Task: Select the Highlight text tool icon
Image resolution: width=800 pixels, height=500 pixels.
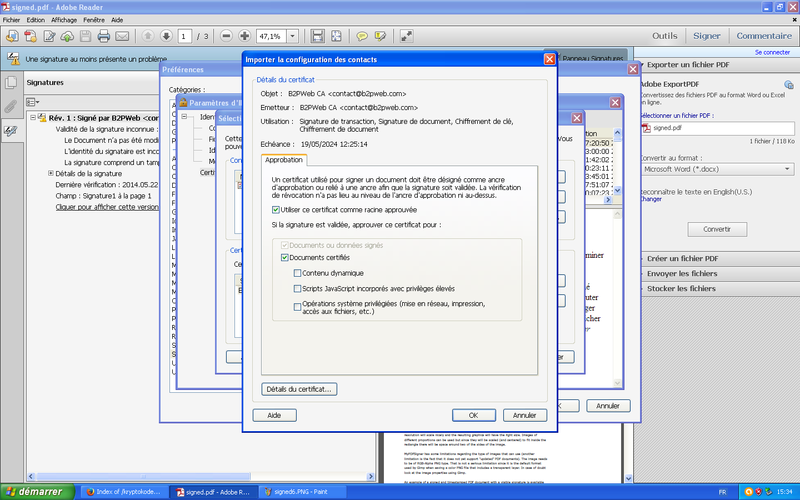Action: click(380, 36)
